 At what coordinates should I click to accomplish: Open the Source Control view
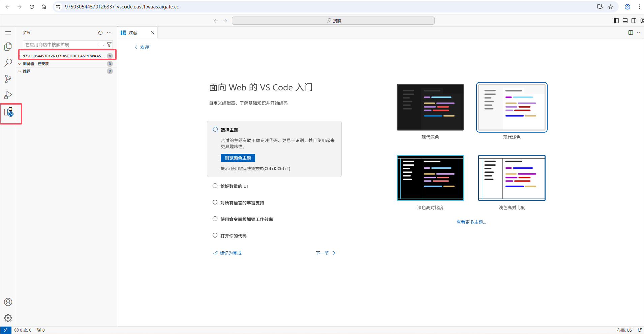coord(8,79)
